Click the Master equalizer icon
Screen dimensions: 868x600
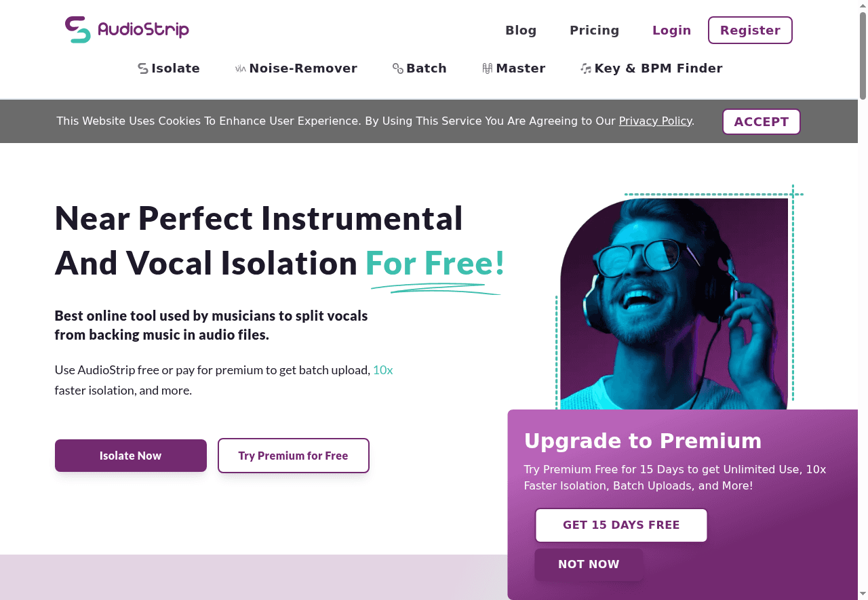point(487,68)
